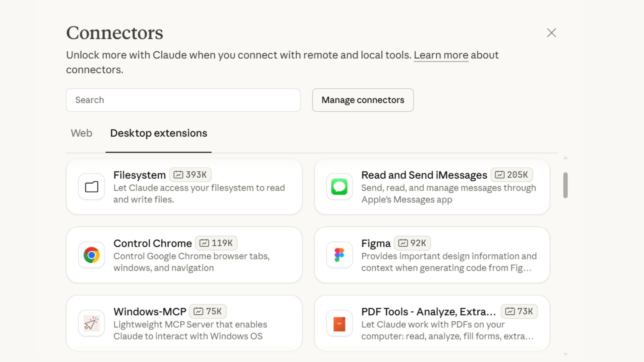644x362 pixels.
Task: Click the Filesystem folder icon
Action: (91, 187)
